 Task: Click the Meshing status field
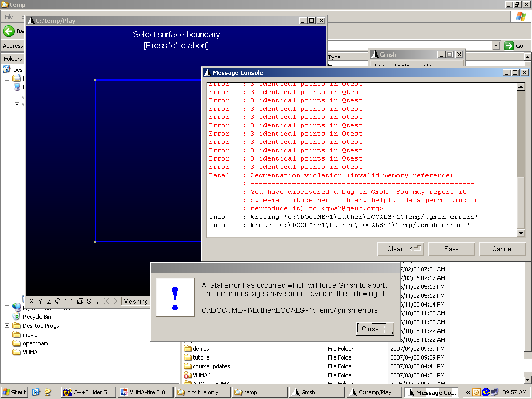136,301
